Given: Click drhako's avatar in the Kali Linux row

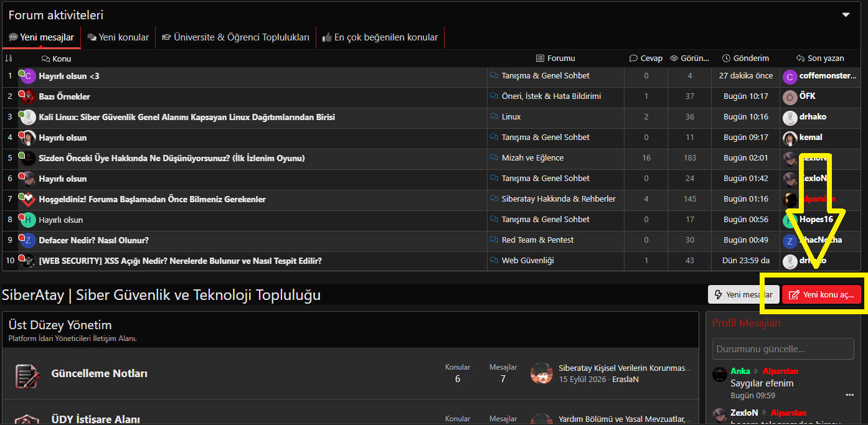Looking at the screenshot, I should coord(790,118).
